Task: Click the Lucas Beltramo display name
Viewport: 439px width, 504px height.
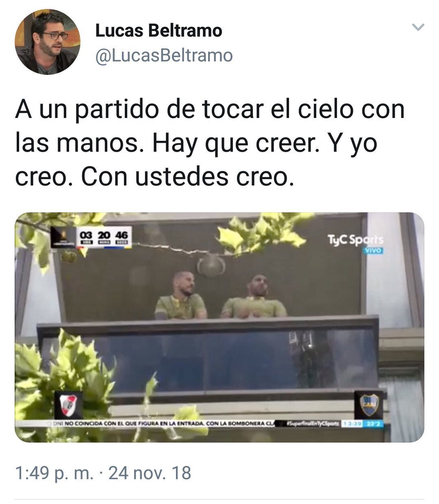Action: (159, 31)
